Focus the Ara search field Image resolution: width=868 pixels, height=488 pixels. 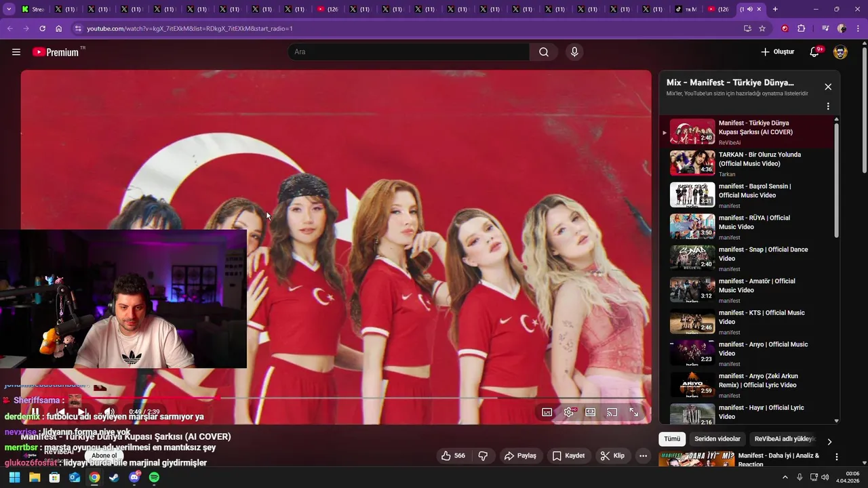pyautogui.click(x=408, y=52)
